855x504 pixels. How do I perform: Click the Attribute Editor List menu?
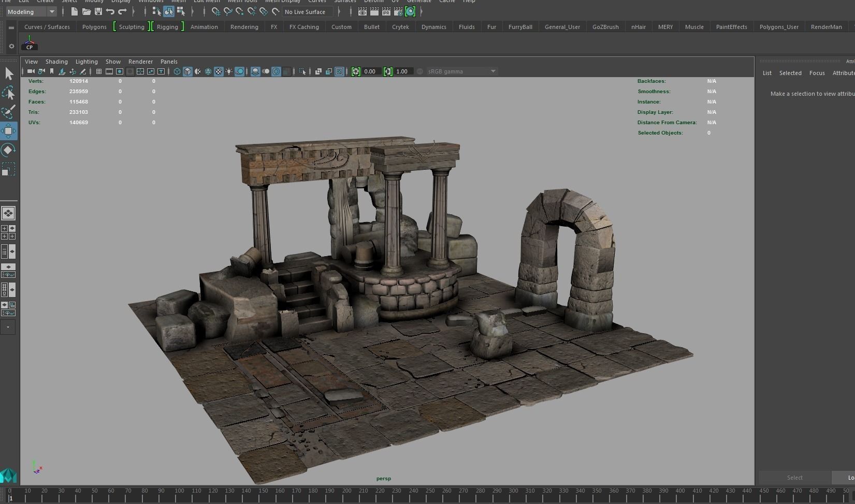(x=767, y=73)
